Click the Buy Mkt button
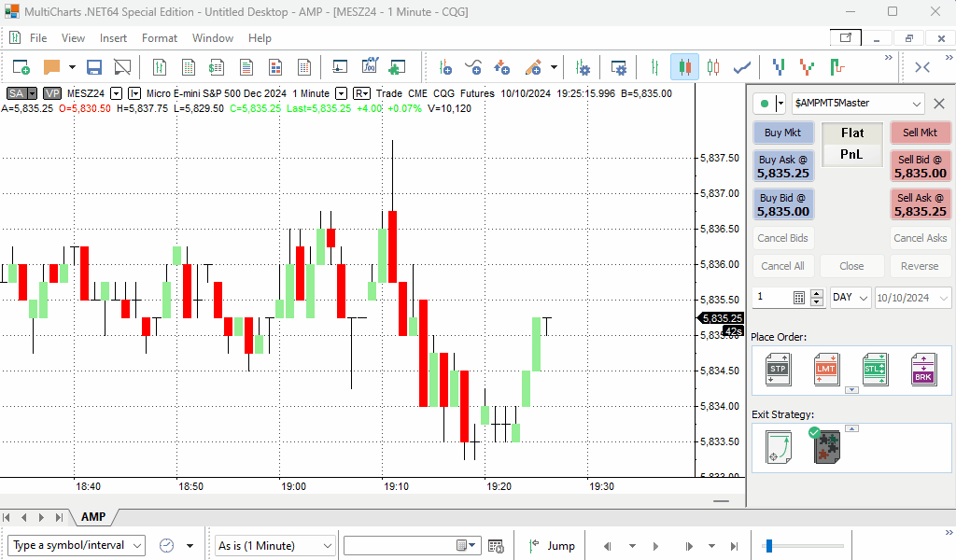The height and width of the screenshot is (560, 956). [783, 133]
